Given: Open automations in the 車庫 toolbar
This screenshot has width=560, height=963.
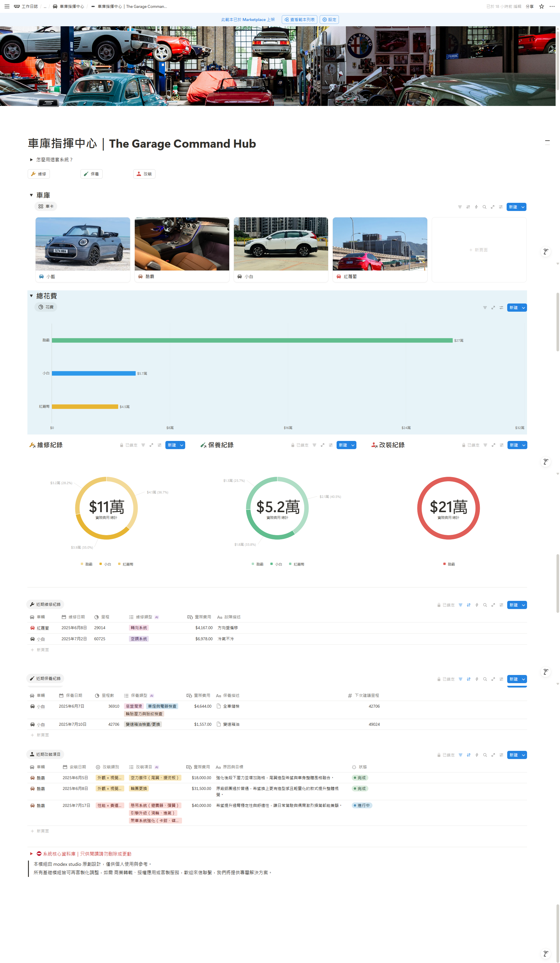Looking at the screenshot, I should [476, 207].
